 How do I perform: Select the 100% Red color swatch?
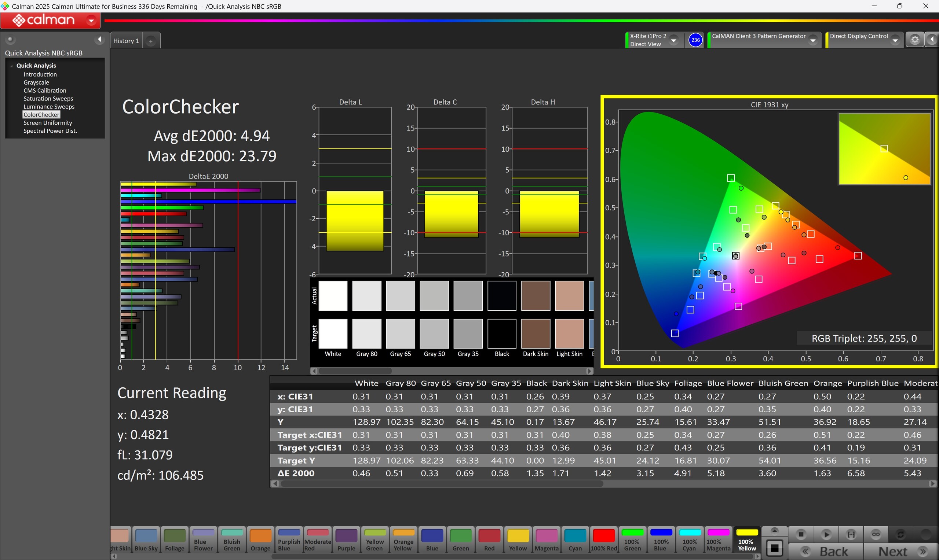point(603,540)
